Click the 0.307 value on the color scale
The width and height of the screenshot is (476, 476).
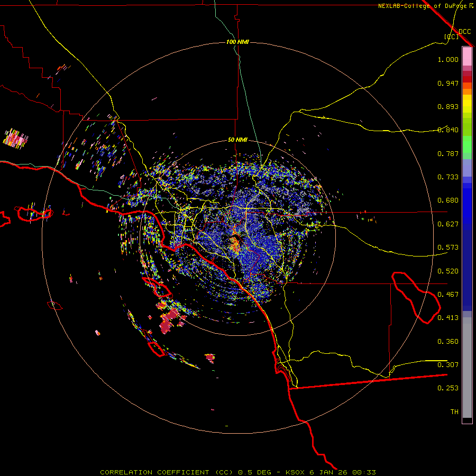(x=448, y=365)
